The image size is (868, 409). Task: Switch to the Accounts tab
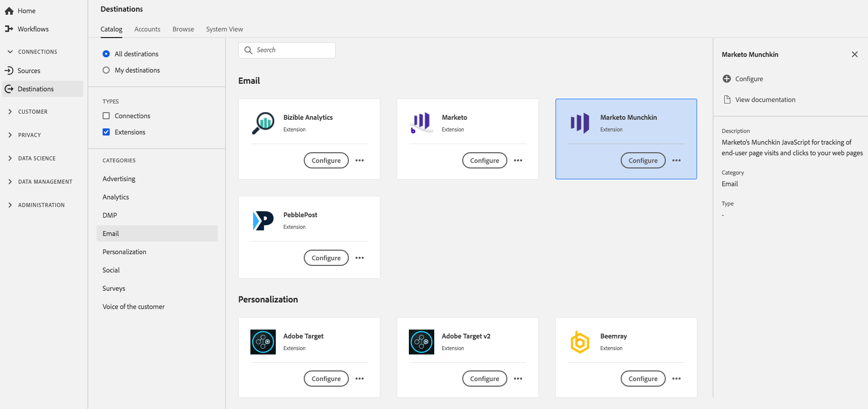(147, 29)
